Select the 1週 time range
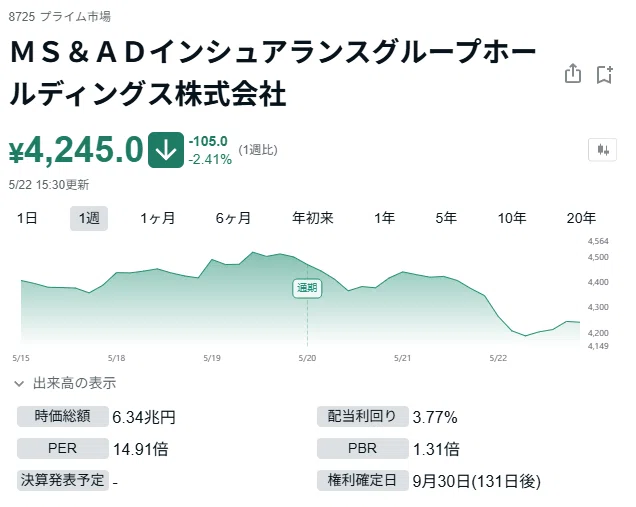 click(x=89, y=218)
